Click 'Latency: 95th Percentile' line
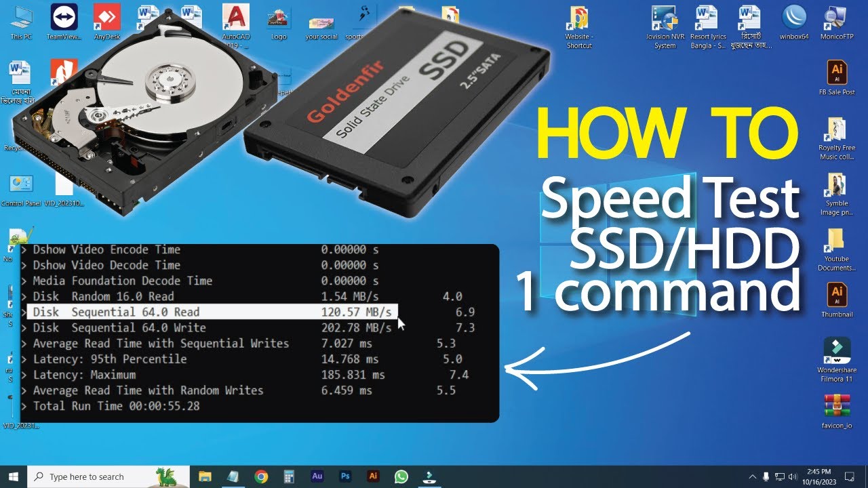 coord(110,359)
